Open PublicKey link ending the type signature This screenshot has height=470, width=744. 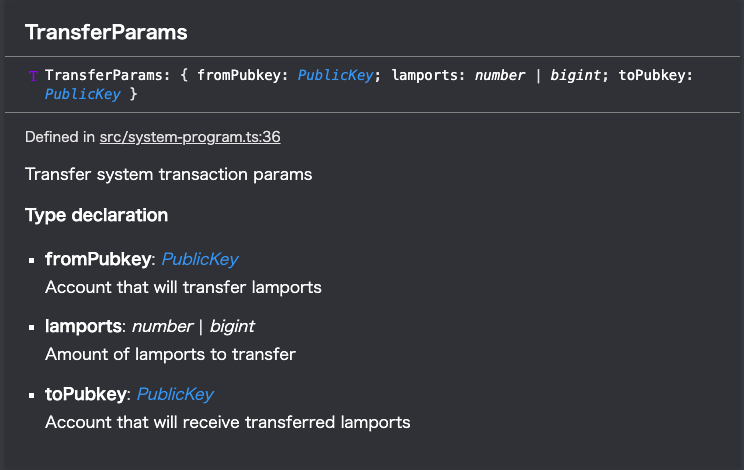83,94
